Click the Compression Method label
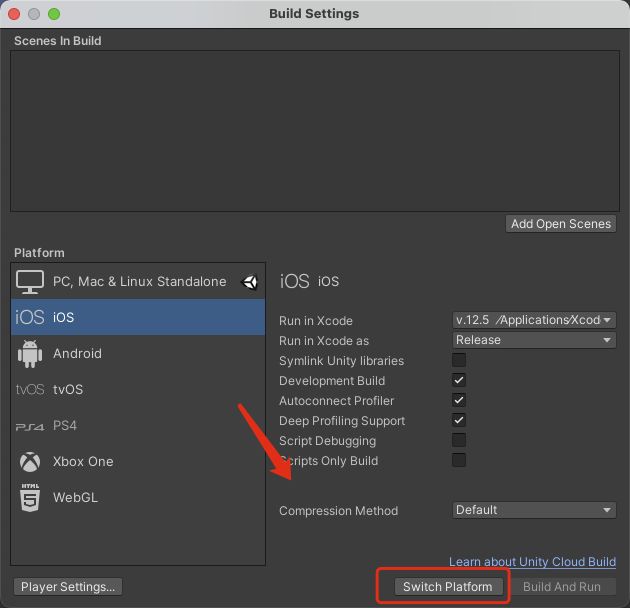The height and width of the screenshot is (608, 630). [x=339, y=511]
